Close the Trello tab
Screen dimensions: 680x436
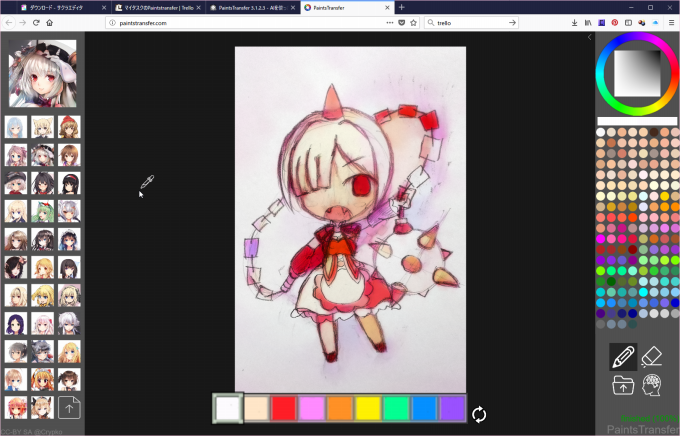click(199, 7)
